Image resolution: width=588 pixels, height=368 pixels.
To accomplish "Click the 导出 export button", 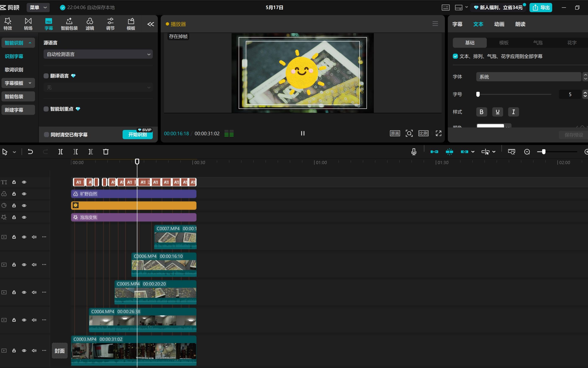I will [x=541, y=8].
